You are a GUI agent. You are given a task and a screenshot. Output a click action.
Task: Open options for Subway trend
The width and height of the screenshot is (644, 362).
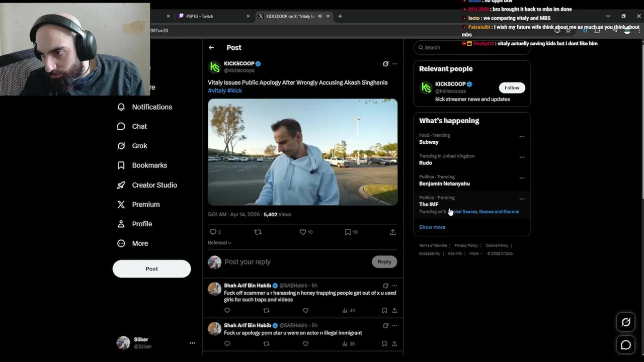click(x=522, y=137)
